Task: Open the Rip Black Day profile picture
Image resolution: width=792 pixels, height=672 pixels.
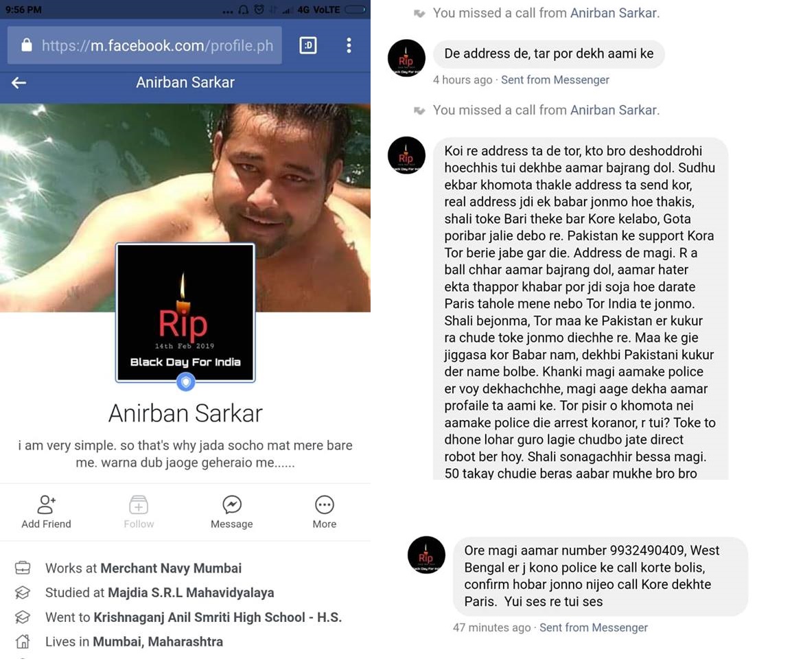Action: [185, 312]
